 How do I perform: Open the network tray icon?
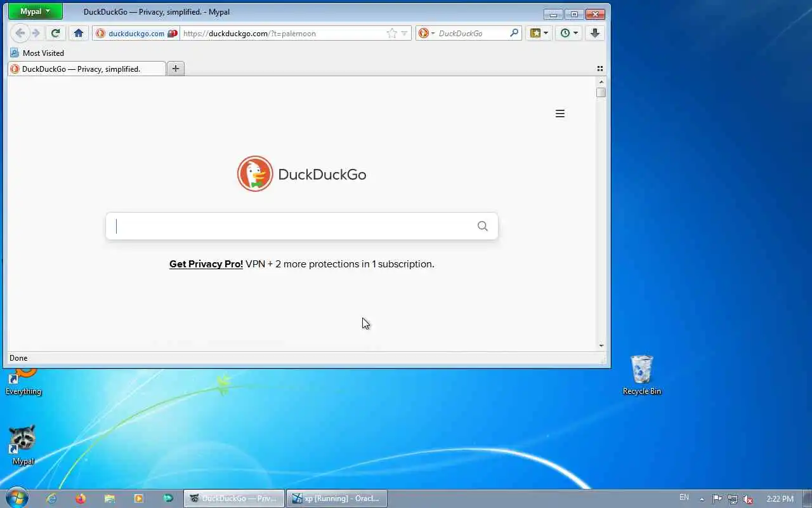pyautogui.click(x=733, y=499)
